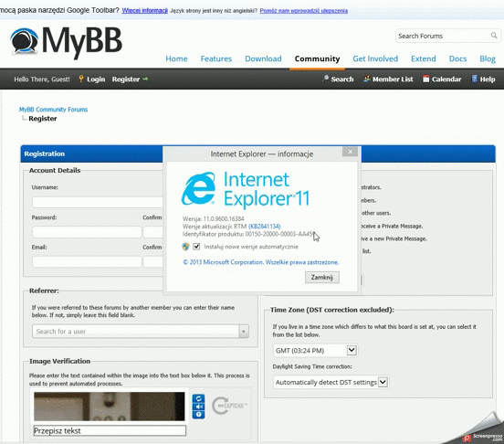This screenshot has height=444, width=504.
Task: Click the 'Register' breadcrumb text
Action: (x=43, y=119)
